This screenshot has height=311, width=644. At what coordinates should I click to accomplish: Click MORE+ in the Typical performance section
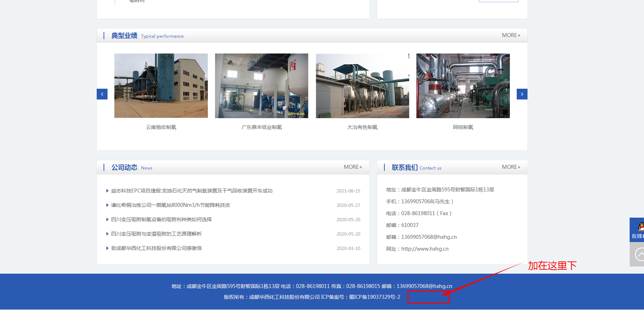click(x=511, y=35)
